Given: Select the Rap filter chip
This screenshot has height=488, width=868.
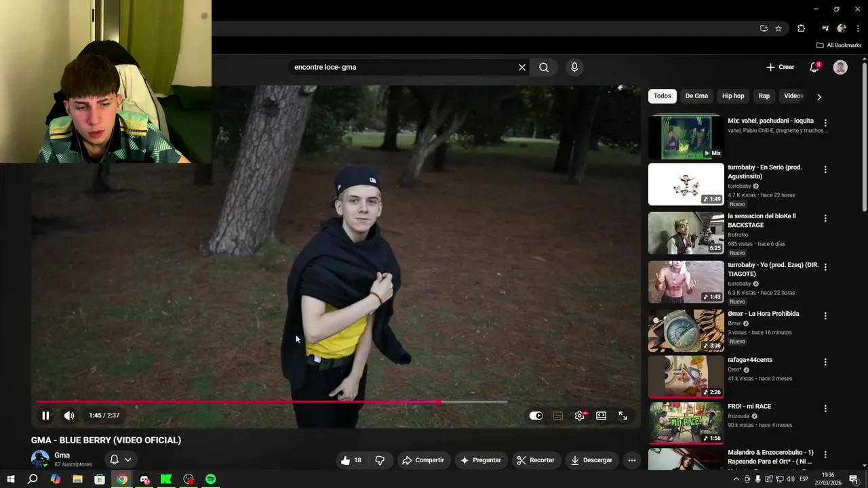Looking at the screenshot, I should 764,96.
